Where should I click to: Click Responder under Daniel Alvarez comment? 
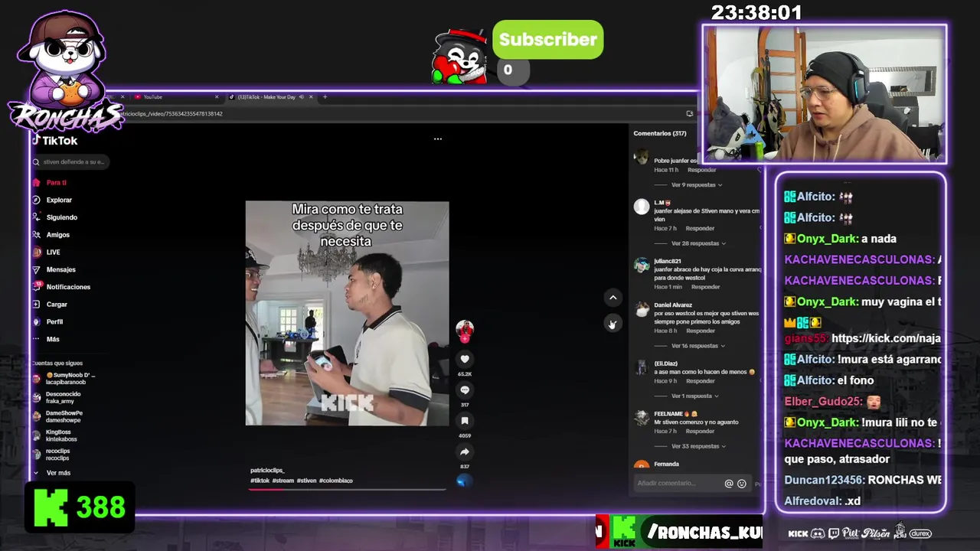point(700,331)
